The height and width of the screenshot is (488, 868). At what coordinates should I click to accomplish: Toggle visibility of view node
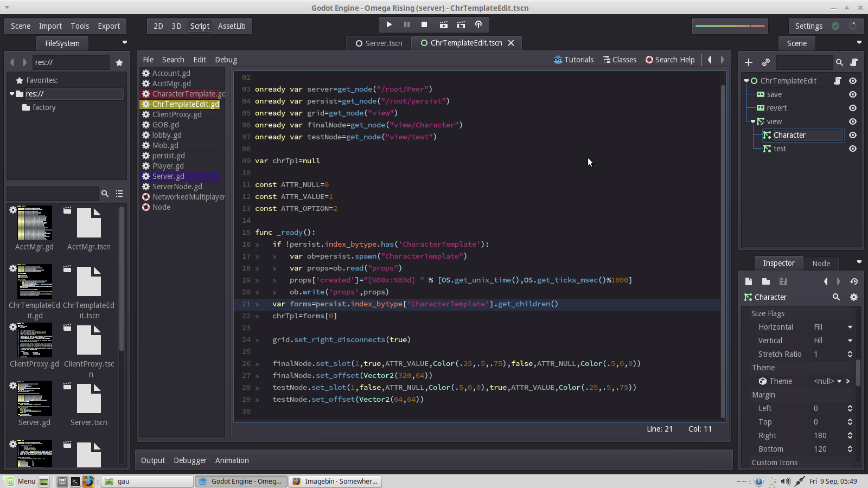point(853,121)
